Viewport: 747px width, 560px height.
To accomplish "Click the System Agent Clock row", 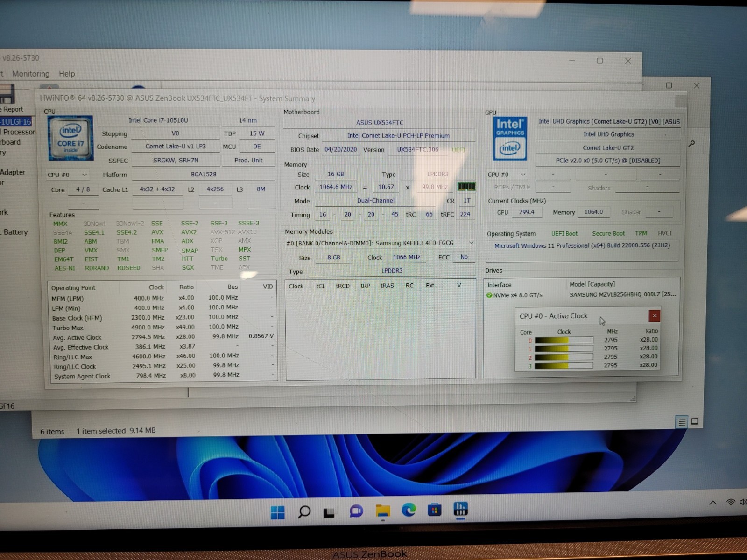I will [x=162, y=376].
